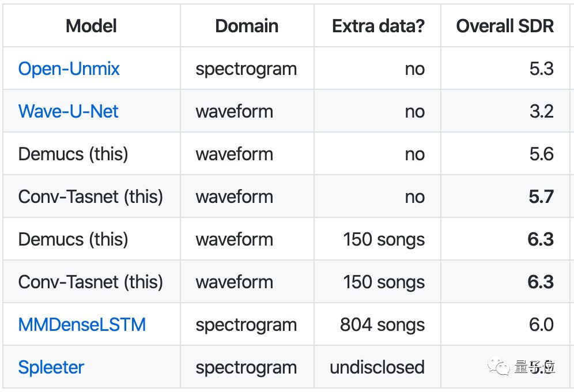Open the MMDenseLSTM link

pos(82,325)
